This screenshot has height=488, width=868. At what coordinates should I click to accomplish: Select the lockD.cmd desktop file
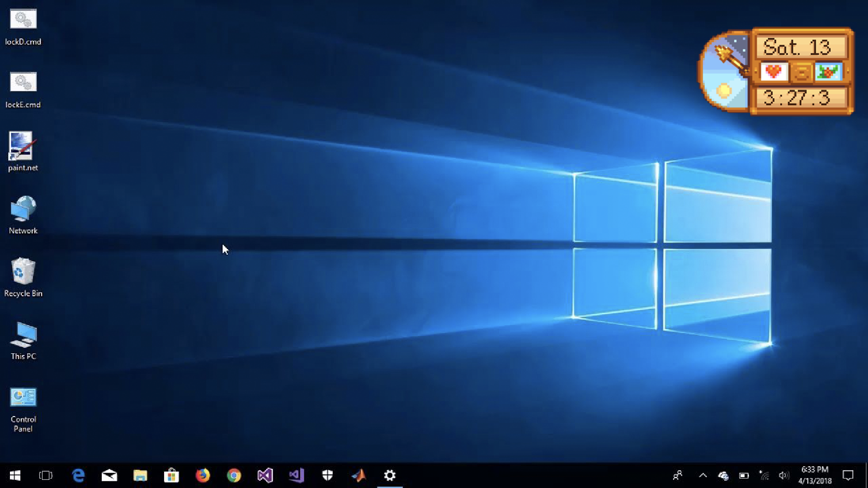(x=23, y=27)
